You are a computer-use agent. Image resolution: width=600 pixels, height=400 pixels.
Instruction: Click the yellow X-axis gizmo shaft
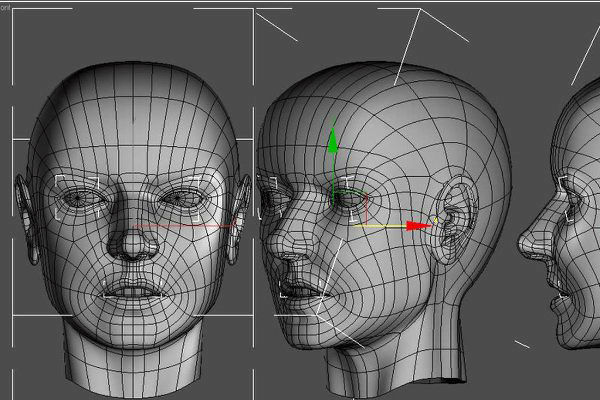point(380,225)
